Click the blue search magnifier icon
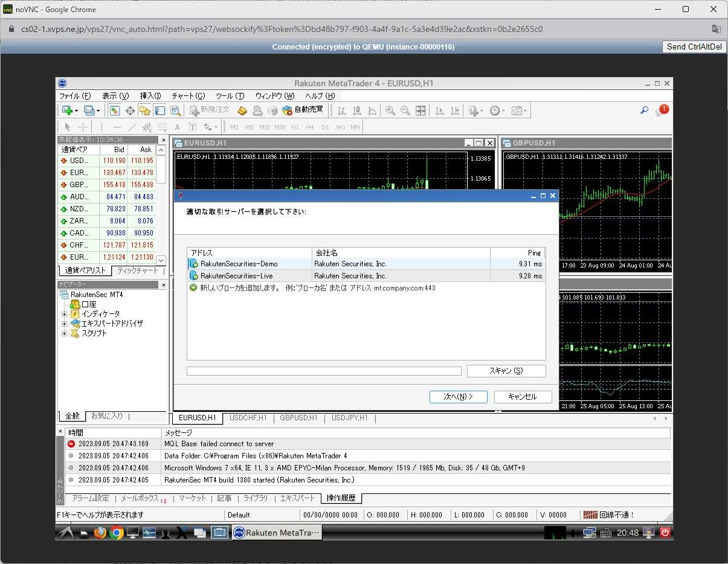728x564 pixels. pos(644,111)
